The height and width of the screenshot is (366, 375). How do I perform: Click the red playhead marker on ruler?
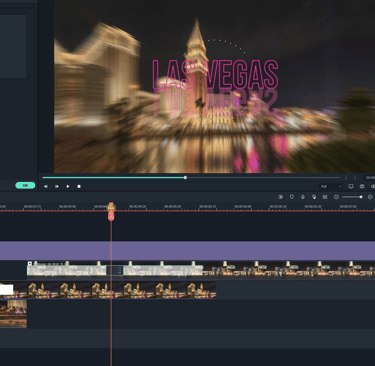(x=111, y=211)
